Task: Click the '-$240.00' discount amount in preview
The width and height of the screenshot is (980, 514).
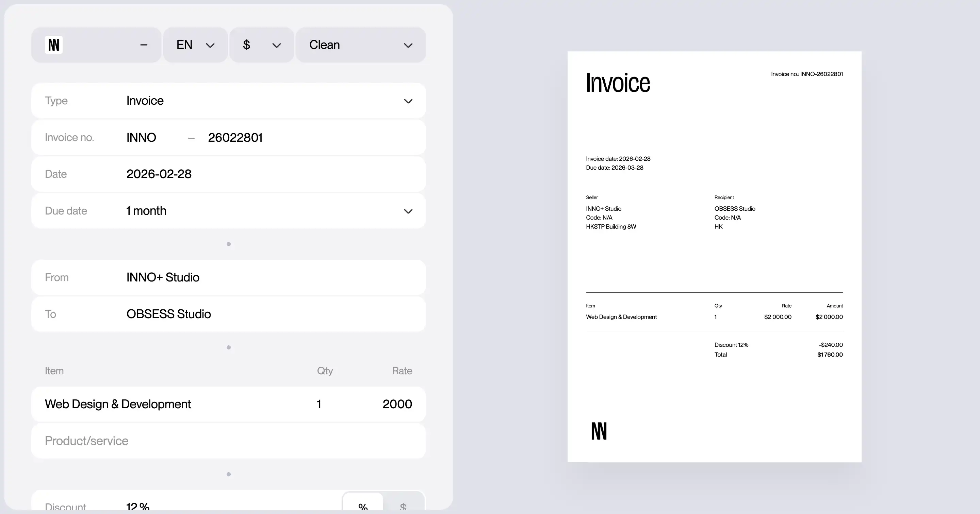Action: point(831,345)
